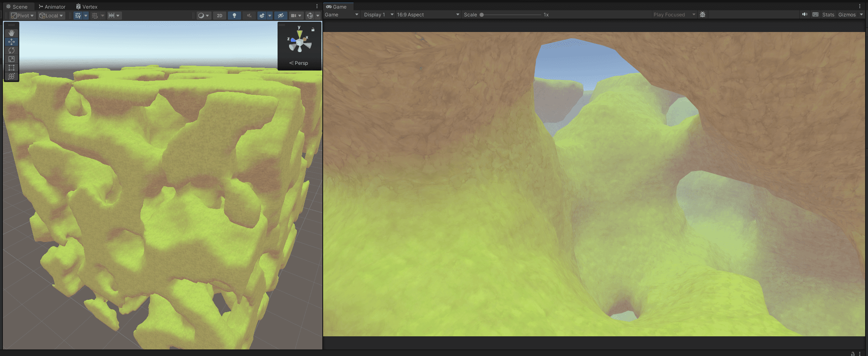Open the shading draw mode dropdown
The image size is (868, 356).
[203, 16]
